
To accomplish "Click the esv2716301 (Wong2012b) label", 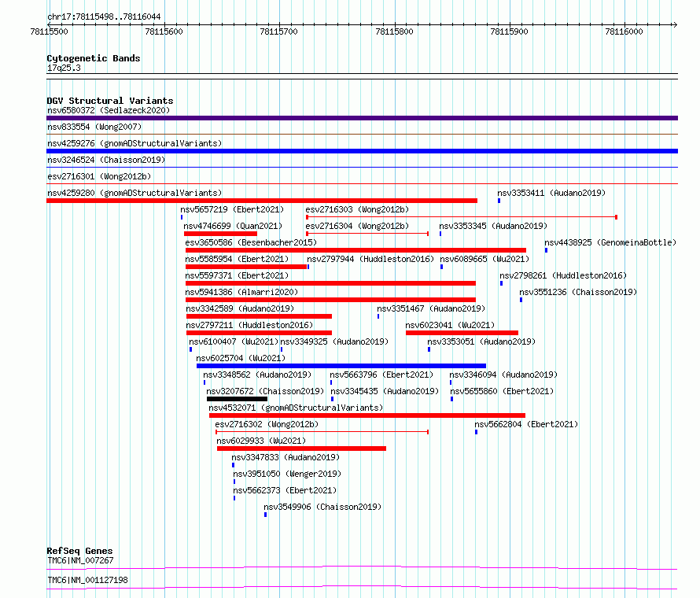I will (99, 176).
